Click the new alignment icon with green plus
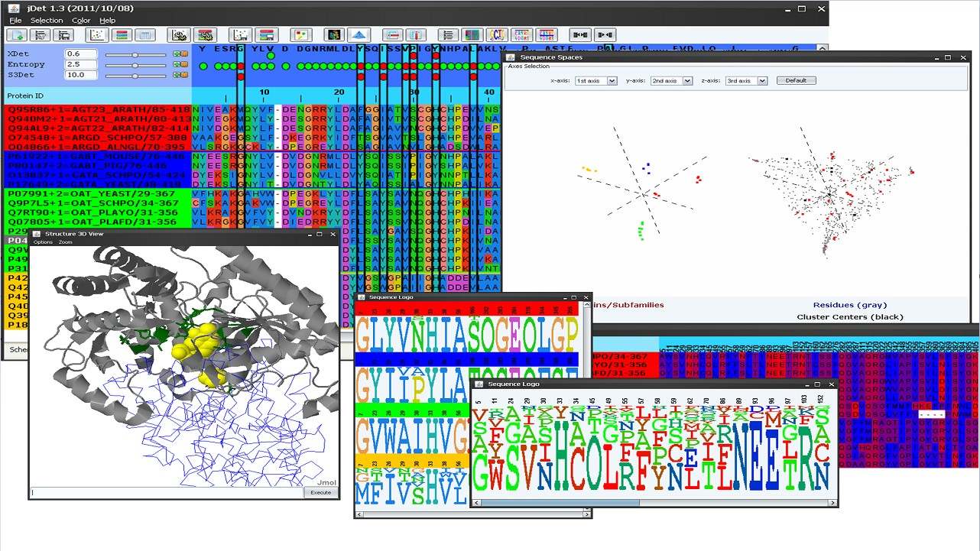 tap(17, 35)
